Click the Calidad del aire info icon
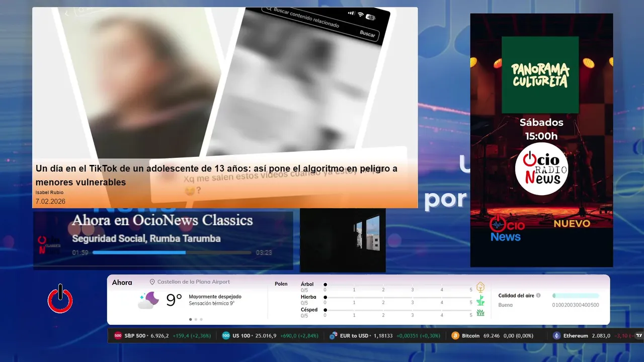Viewport: 644px width, 362px height. (x=538, y=296)
